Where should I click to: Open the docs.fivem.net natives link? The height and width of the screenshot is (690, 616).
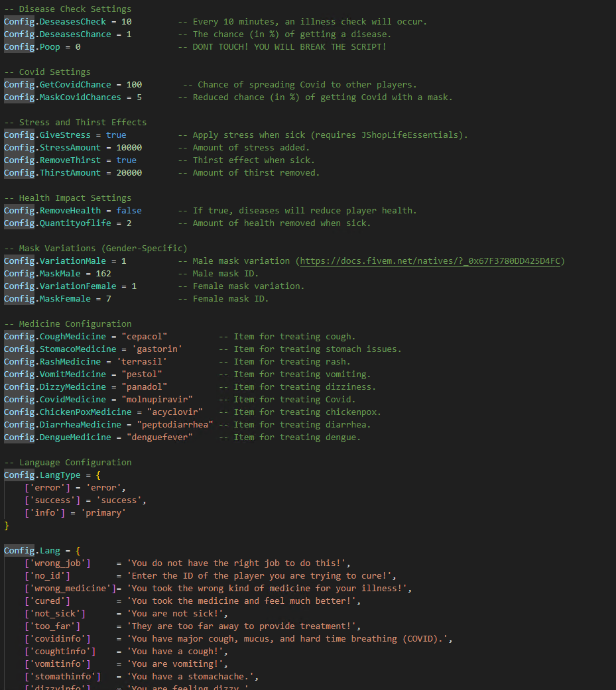pyautogui.click(x=430, y=261)
